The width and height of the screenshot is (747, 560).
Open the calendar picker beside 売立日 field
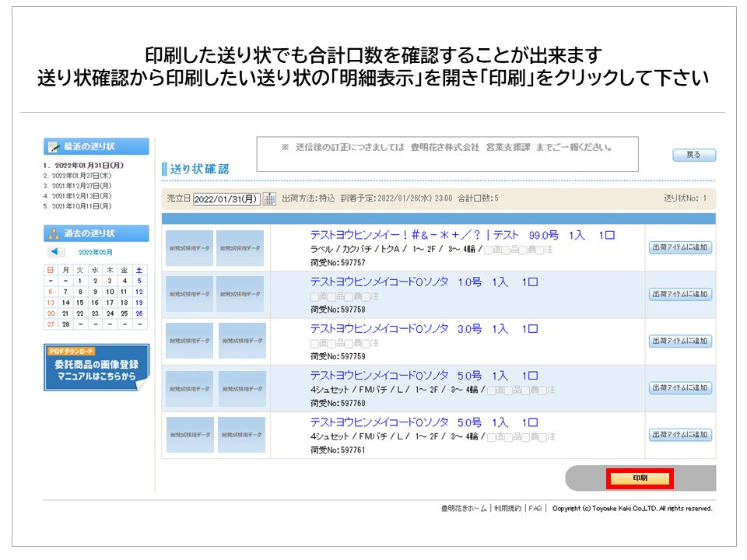click(x=269, y=198)
